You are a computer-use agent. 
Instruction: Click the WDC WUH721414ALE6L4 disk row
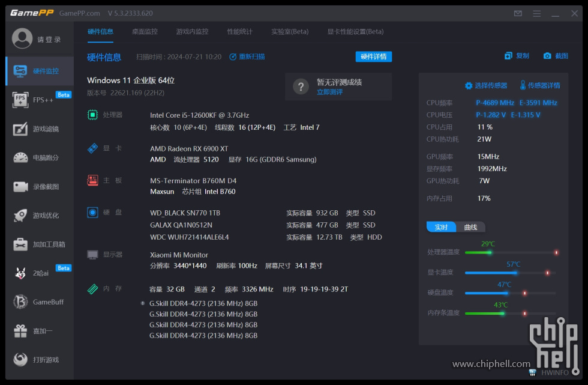[x=266, y=237]
